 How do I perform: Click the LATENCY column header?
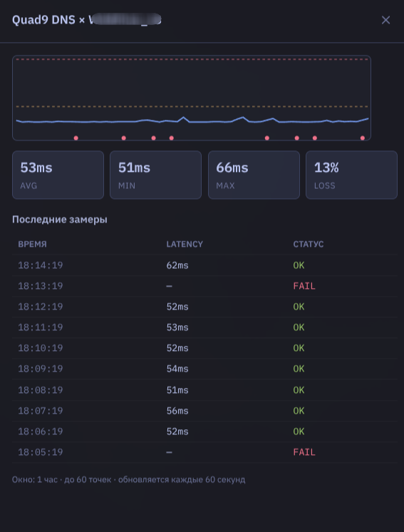coord(185,245)
